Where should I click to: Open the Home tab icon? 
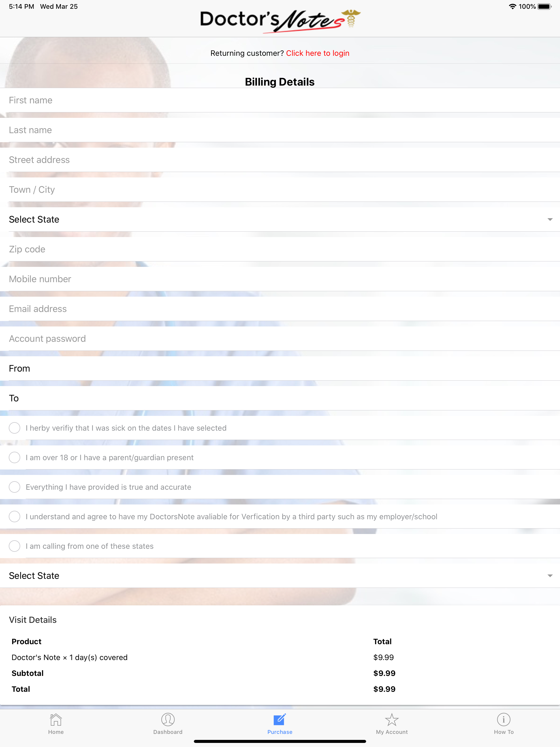click(x=56, y=719)
